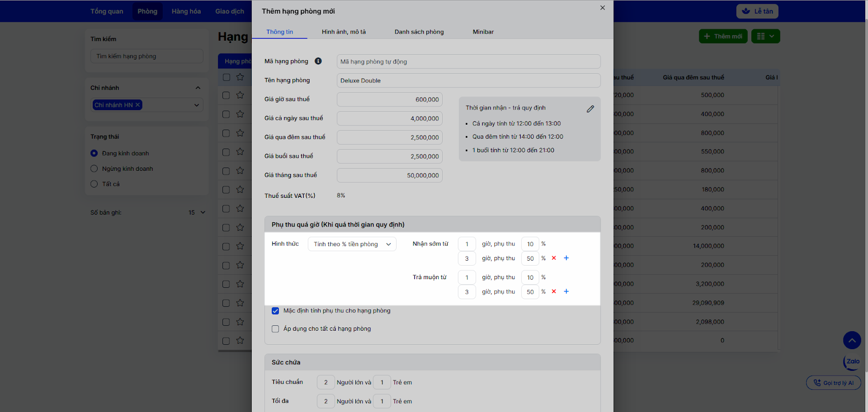The height and width of the screenshot is (412, 868).
Task: Close the Thêm hạng phòng mới dialog
Action: click(602, 8)
